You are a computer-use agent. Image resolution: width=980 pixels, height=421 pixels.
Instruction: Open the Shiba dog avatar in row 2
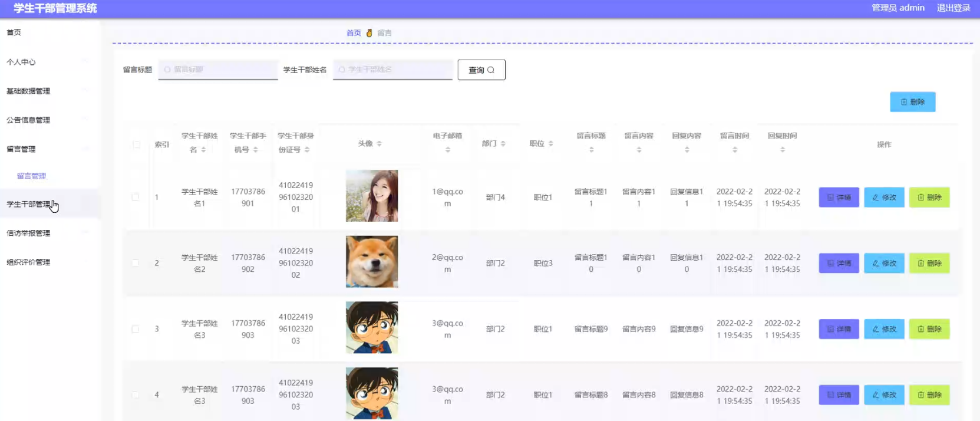click(372, 262)
